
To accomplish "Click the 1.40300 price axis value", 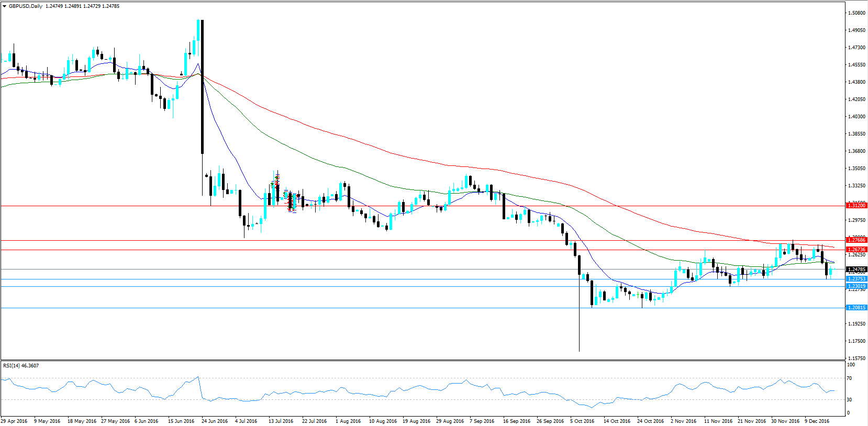I will point(856,116).
